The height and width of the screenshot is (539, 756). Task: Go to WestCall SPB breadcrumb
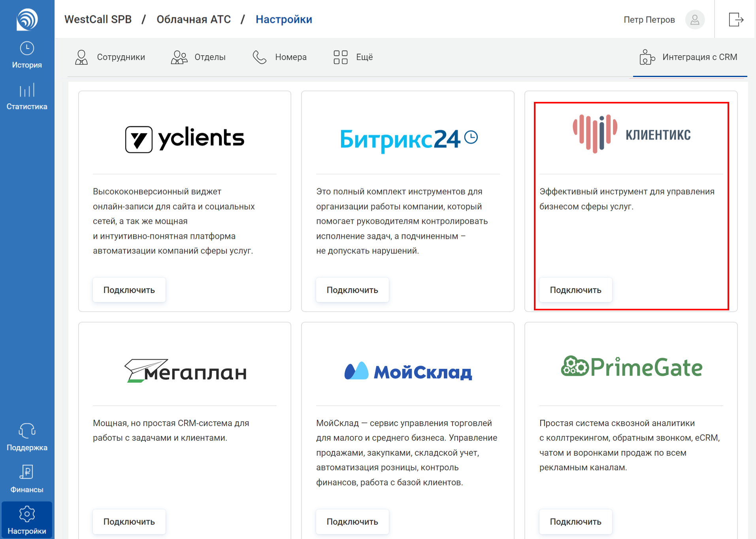(98, 19)
